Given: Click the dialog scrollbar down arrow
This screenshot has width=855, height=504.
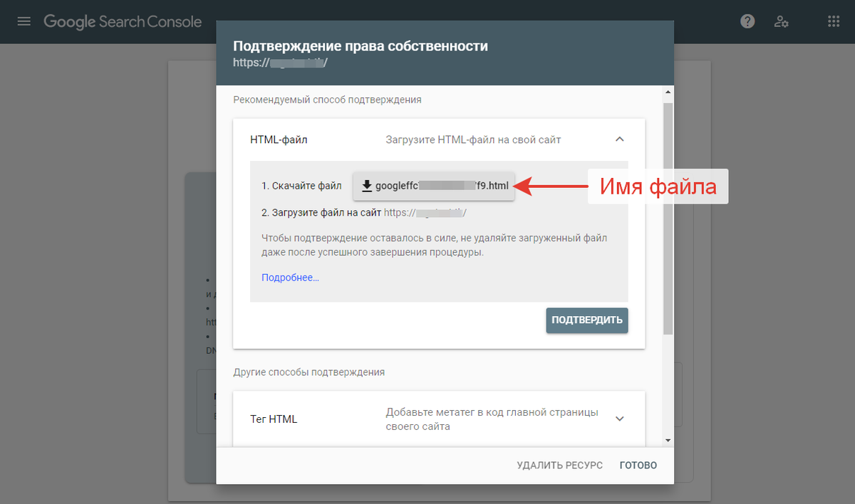Looking at the screenshot, I should [668, 440].
